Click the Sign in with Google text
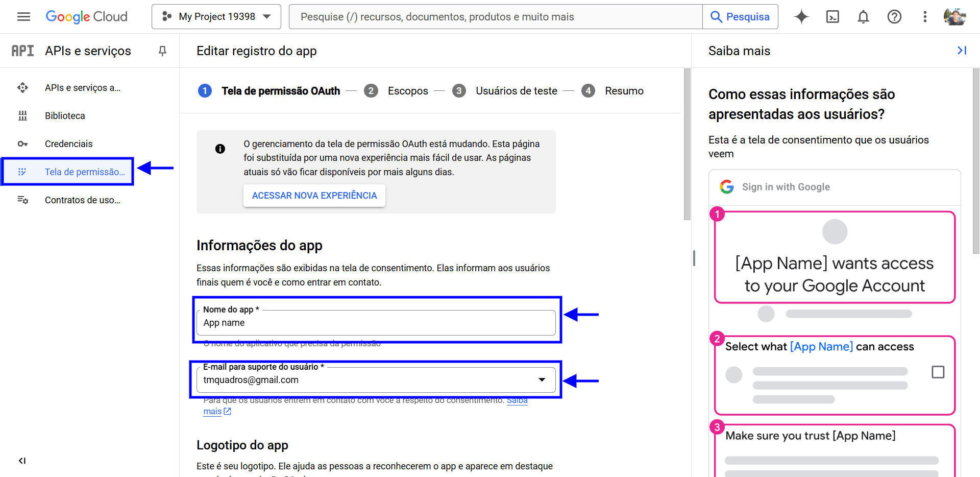980x477 pixels. [786, 187]
